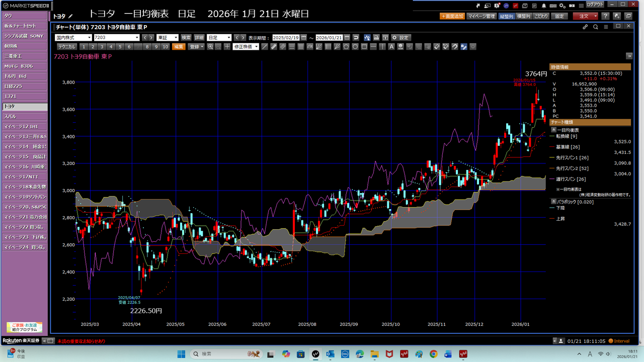
Task: Toggle the 固定 pin button
Action: click(x=559, y=16)
